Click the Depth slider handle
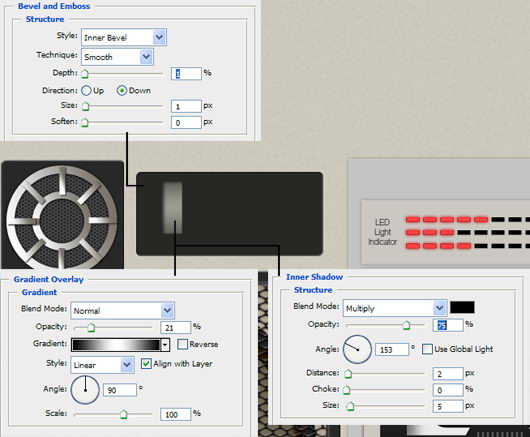Viewport: 530px width, 437px height. [85, 73]
